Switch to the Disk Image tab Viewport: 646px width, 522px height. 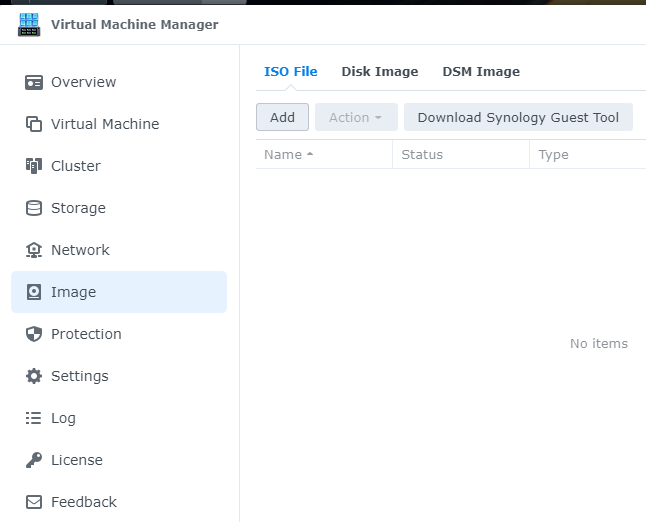(x=380, y=72)
